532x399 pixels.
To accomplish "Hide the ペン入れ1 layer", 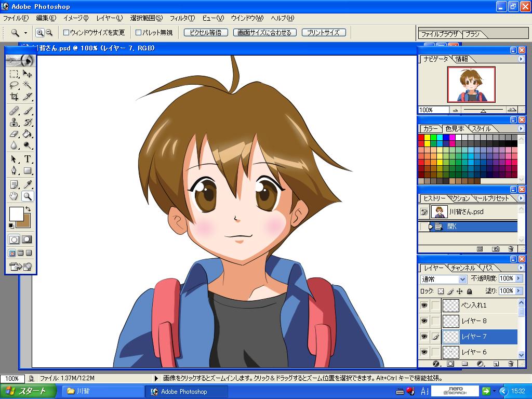I will pyautogui.click(x=424, y=305).
